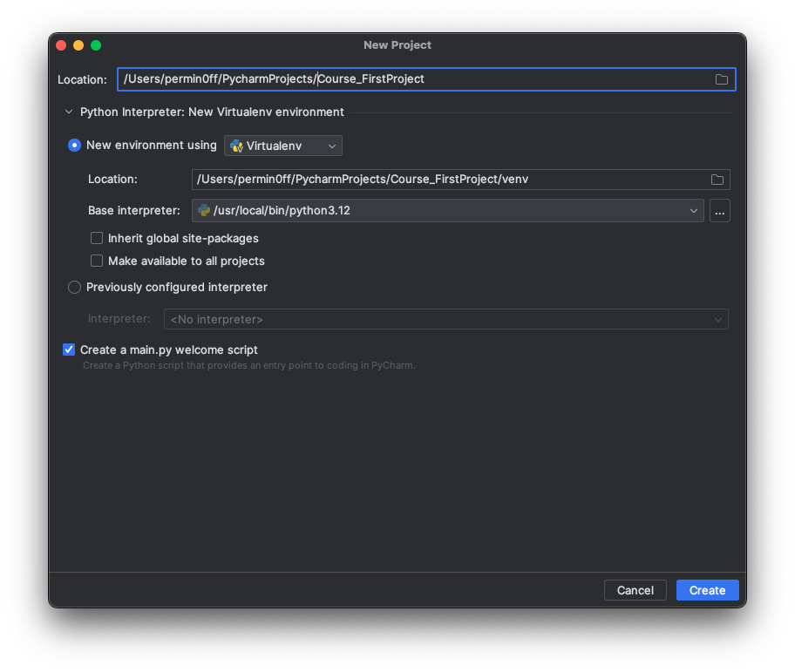The image size is (795, 672).
Task: Open the base interpreter browse ellipsis button
Action: click(719, 211)
